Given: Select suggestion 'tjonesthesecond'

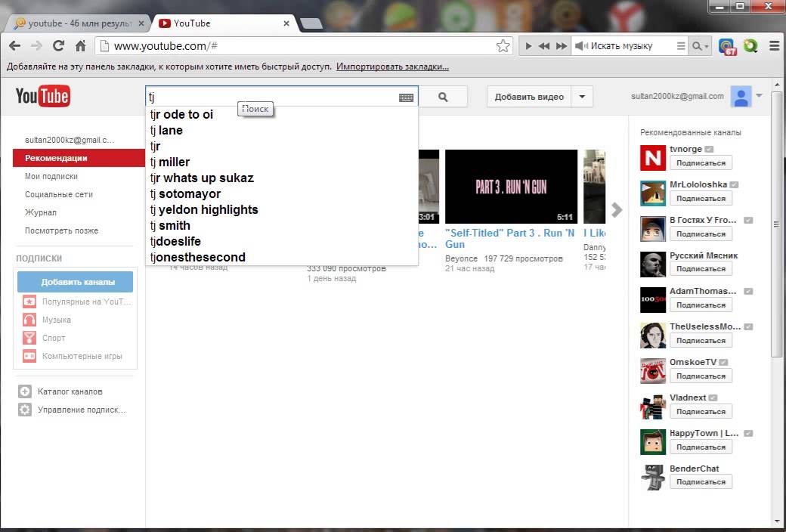Looking at the screenshot, I should 282,257.
